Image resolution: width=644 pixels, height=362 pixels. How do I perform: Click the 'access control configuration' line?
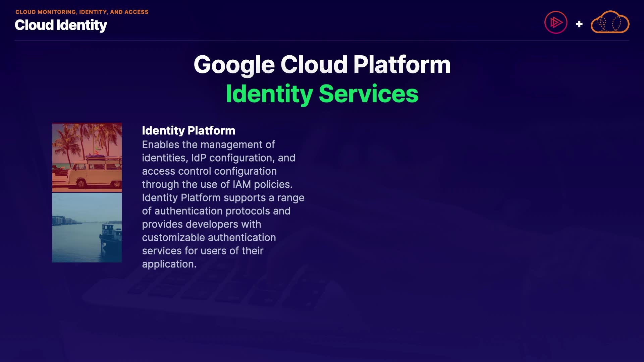tap(209, 171)
